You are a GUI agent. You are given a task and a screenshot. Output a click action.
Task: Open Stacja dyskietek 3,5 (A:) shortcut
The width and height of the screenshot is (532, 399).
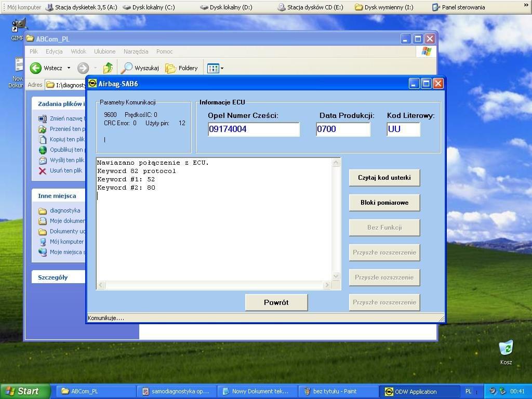[82, 7]
